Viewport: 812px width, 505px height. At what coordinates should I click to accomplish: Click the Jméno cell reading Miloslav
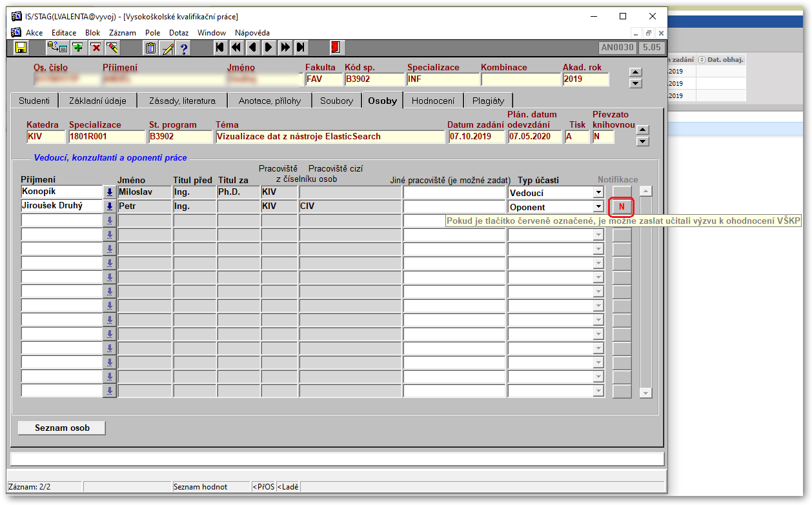click(145, 192)
